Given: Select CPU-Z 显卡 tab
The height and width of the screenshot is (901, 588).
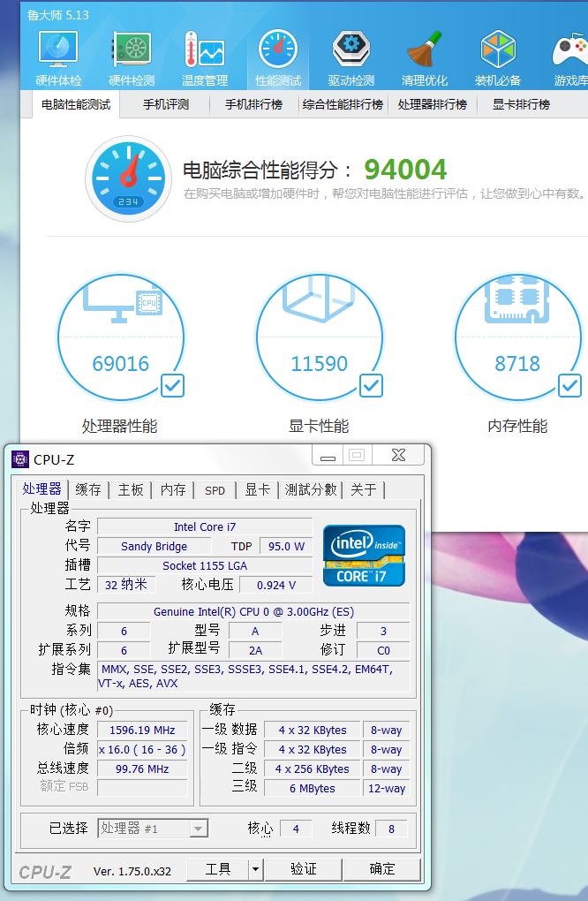Looking at the screenshot, I should 257,489.
